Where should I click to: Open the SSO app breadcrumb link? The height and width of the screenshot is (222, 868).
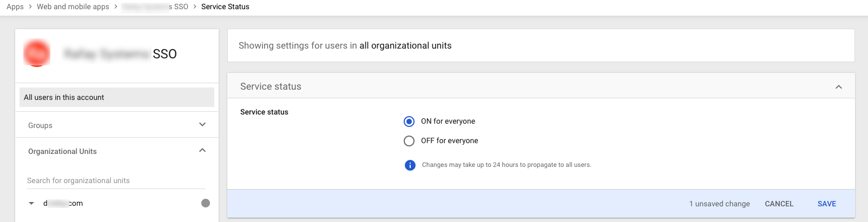click(155, 6)
